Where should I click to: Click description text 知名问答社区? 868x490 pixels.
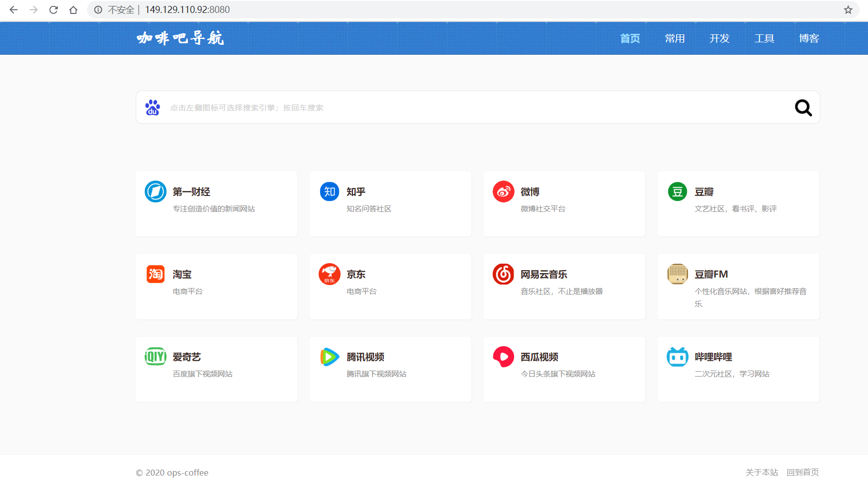369,209
